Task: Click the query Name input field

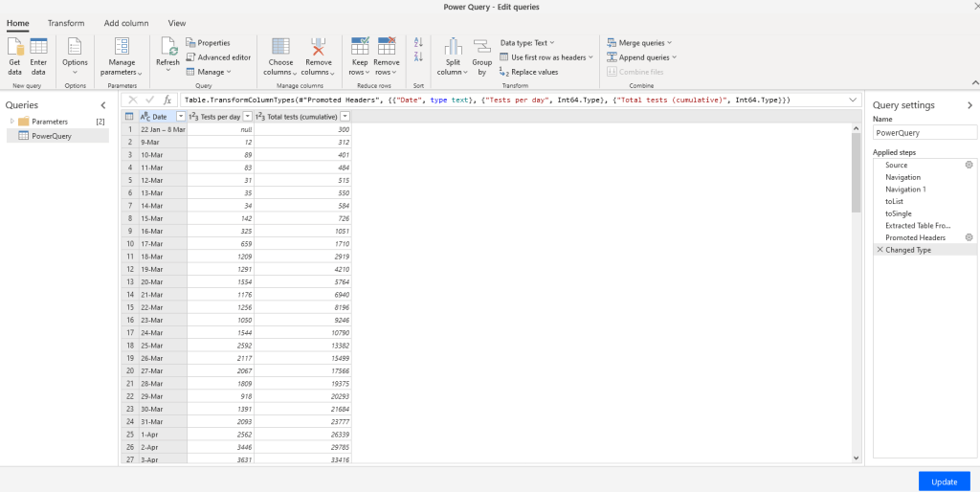Action: click(924, 135)
